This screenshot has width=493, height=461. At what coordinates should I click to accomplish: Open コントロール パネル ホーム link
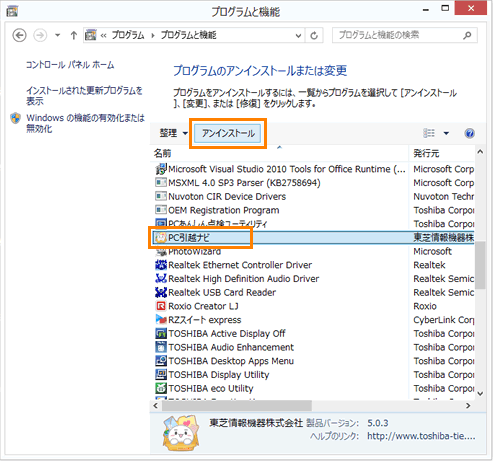click(x=70, y=65)
